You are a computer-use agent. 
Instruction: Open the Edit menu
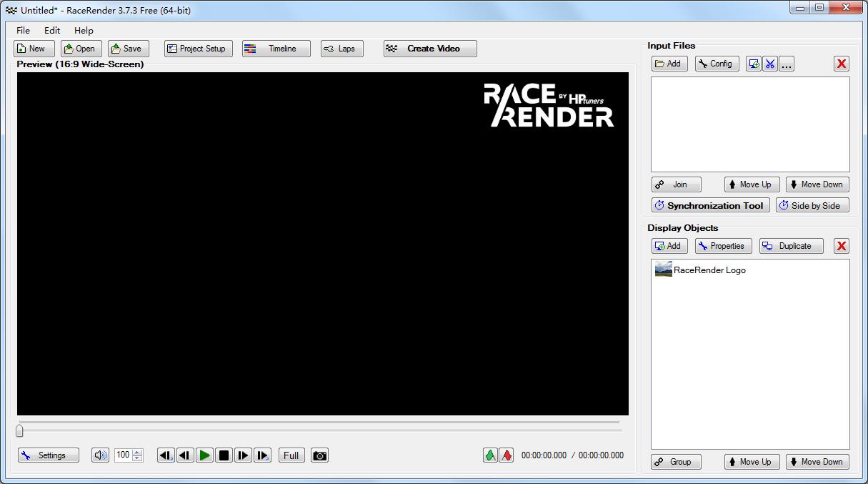[52, 30]
